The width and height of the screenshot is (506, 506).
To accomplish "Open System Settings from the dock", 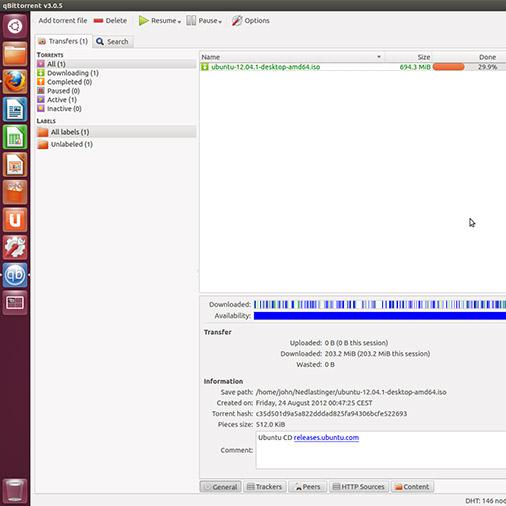I will click(x=15, y=247).
